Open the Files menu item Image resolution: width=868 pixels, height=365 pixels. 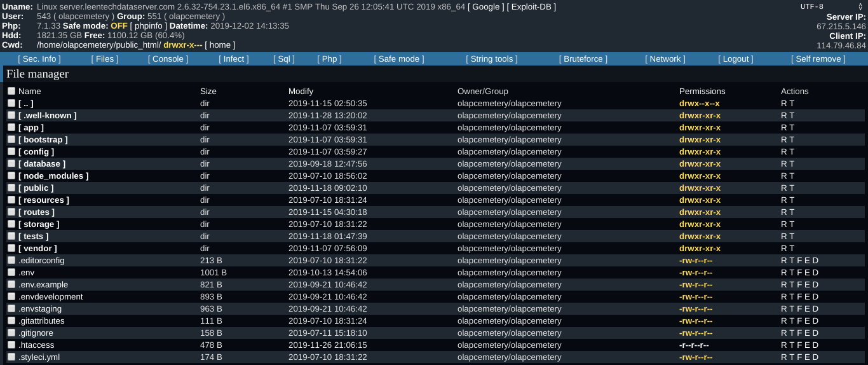(105, 59)
